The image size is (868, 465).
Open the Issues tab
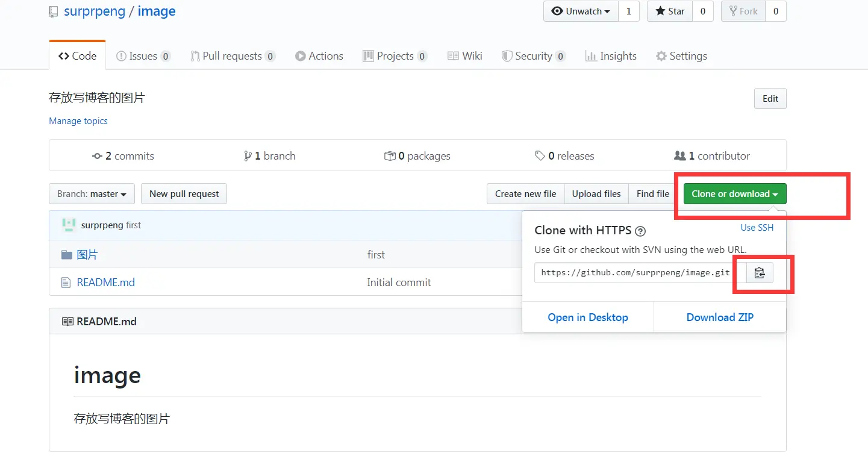tap(143, 56)
